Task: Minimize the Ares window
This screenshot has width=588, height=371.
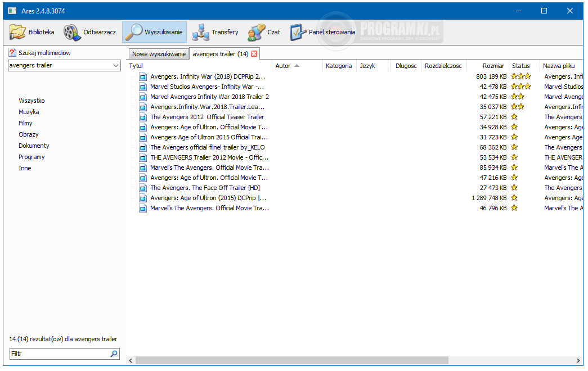Action: click(519, 11)
